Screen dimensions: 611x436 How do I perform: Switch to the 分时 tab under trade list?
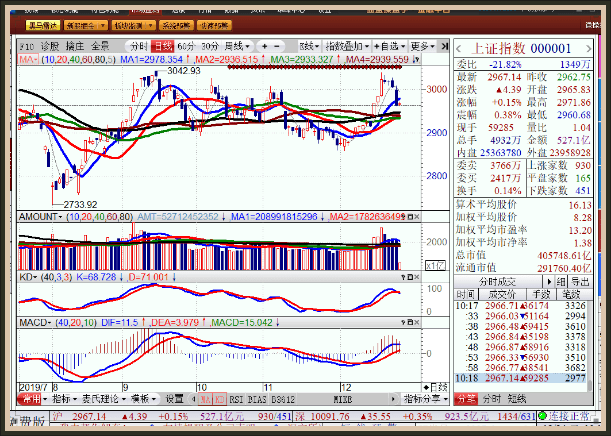point(492,399)
